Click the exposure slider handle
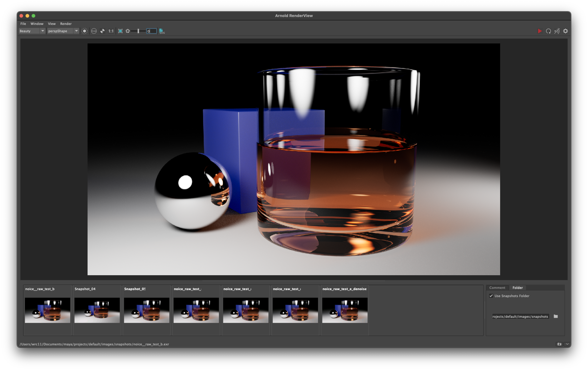The image size is (588, 370). pos(138,31)
